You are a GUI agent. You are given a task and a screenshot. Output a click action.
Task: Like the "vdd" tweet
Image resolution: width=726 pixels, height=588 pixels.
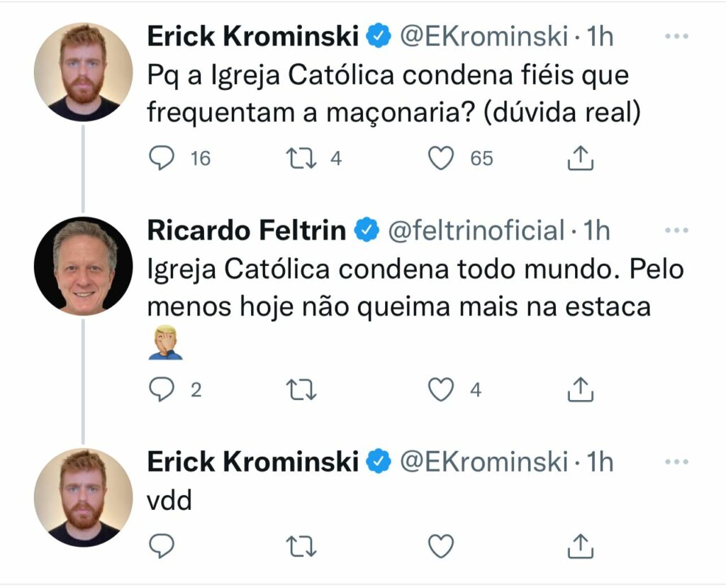click(442, 545)
